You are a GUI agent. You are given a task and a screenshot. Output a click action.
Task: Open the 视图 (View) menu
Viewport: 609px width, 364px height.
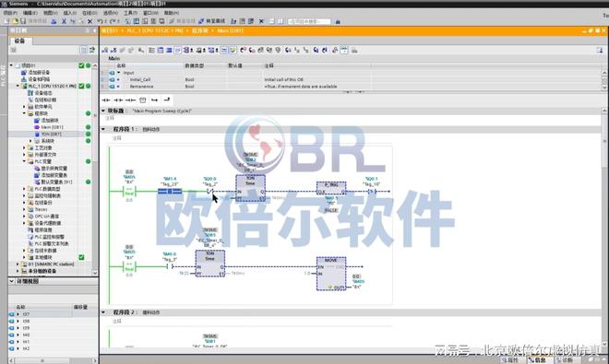(x=51, y=13)
